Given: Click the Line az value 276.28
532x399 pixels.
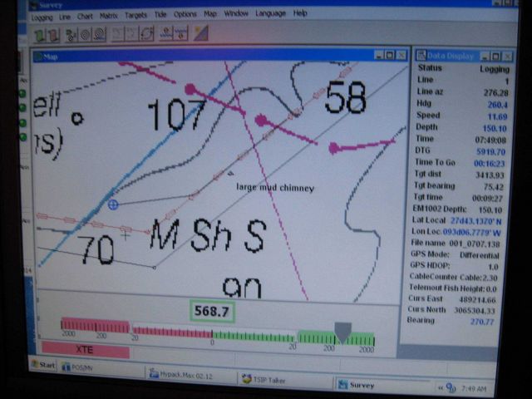Looking at the screenshot, I should tap(495, 92).
